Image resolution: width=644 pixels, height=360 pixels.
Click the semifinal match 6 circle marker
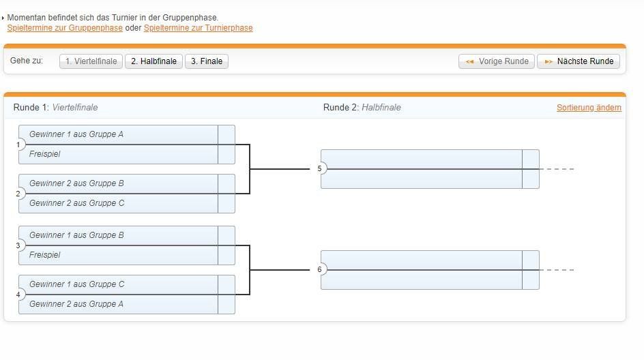click(320, 269)
